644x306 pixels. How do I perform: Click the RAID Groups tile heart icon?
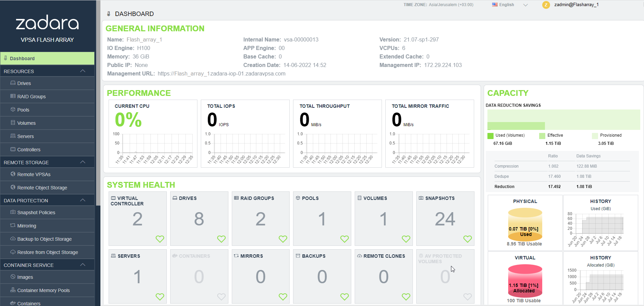coord(283,239)
